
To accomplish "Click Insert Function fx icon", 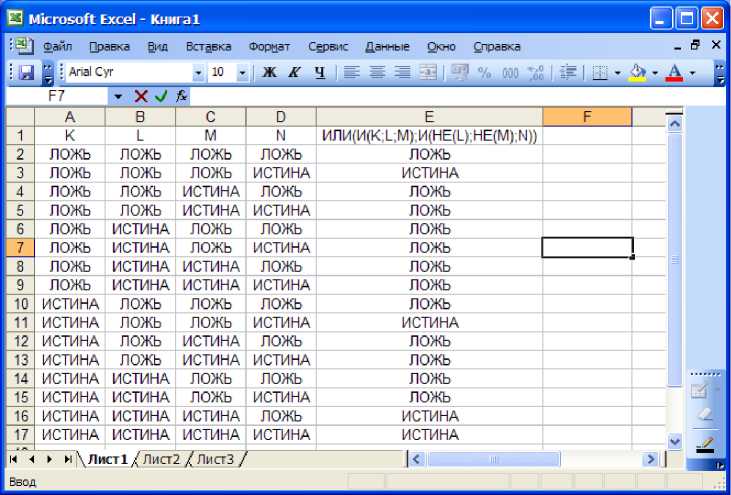I will click(x=181, y=96).
